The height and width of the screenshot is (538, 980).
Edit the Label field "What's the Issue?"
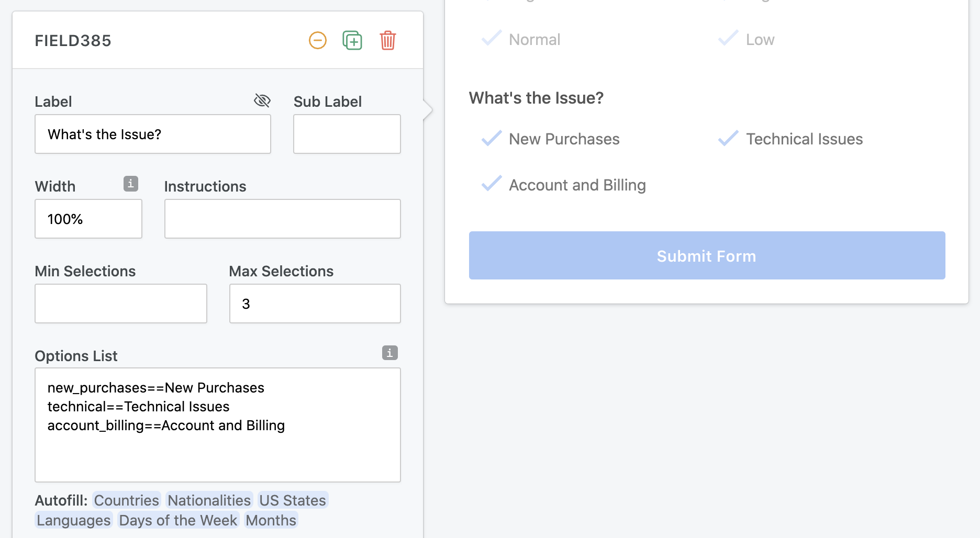[153, 134]
